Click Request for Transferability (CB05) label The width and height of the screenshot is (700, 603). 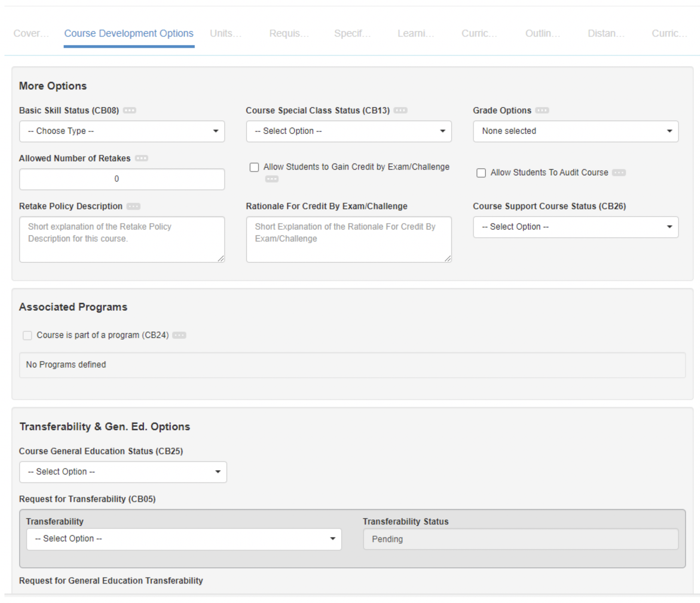tap(87, 499)
